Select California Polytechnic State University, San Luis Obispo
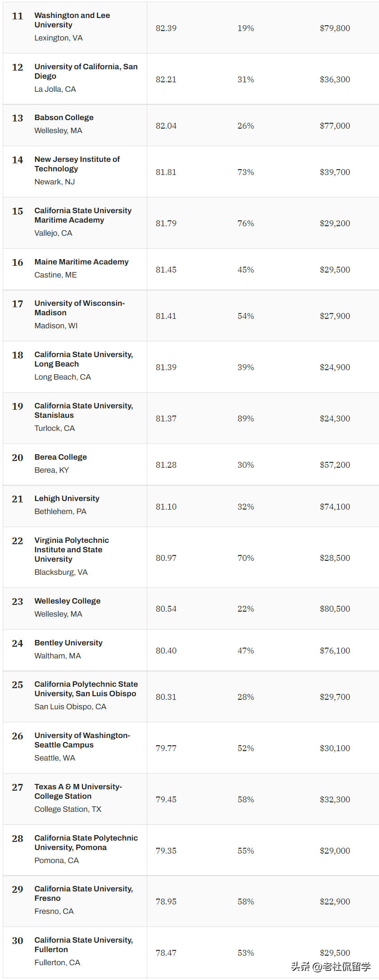The height and width of the screenshot is (980, 379). [x=86, y=689]
